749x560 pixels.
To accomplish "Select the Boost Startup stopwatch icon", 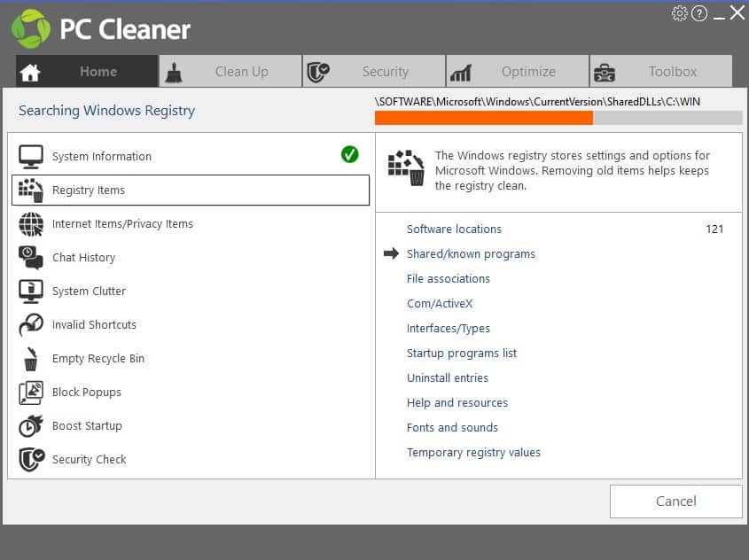I will coord(30,425).
